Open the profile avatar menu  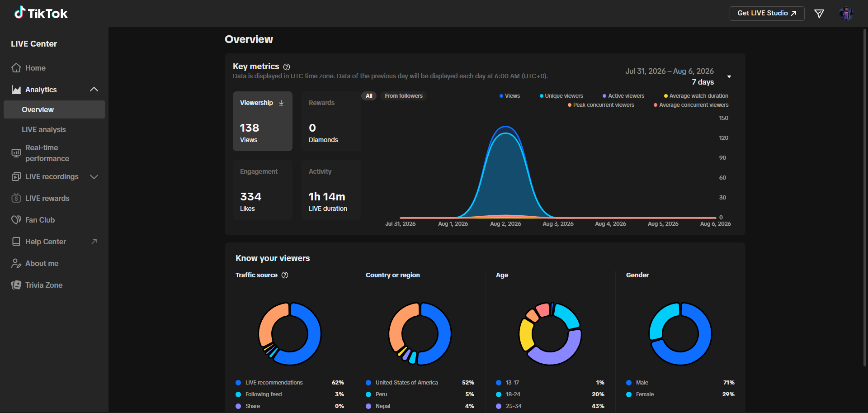(x=846, y=14)
